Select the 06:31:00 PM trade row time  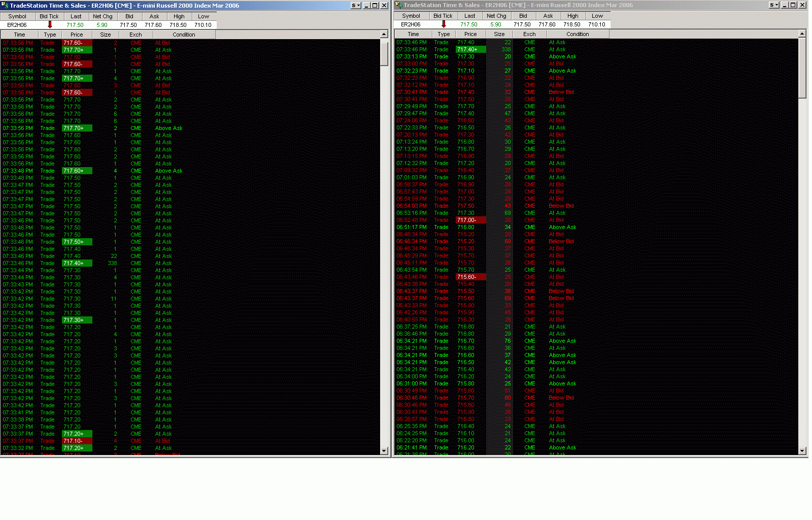[411, 383]
